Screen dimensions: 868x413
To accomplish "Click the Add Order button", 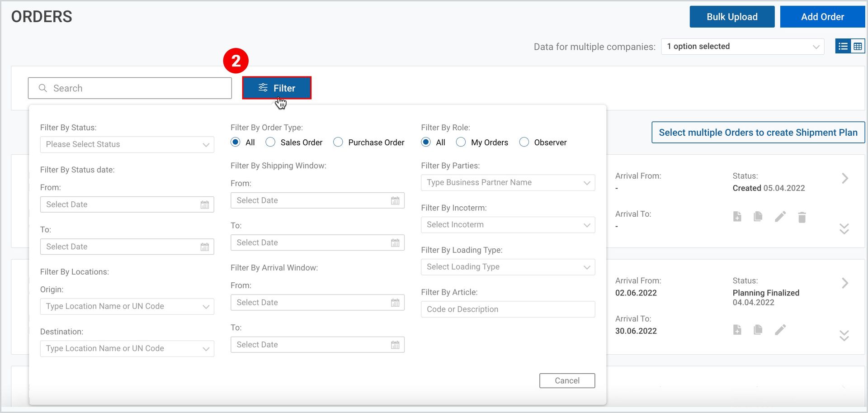I will pyautogui.click(x=822, y=17).
